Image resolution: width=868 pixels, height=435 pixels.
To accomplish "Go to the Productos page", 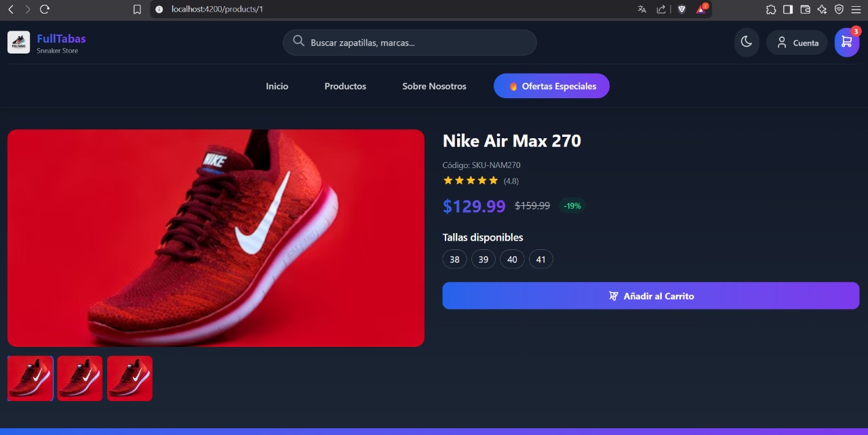I will click(345, 86).
